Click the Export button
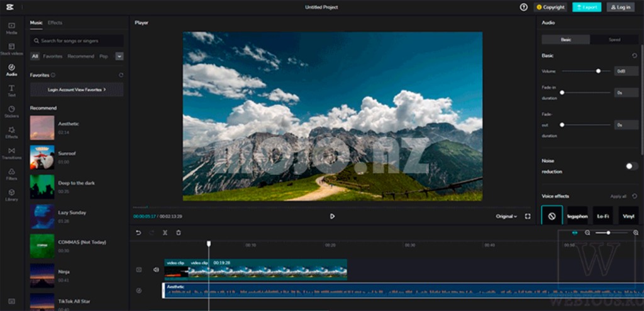This screenshot has height=311, width=644. pos(586,8)
